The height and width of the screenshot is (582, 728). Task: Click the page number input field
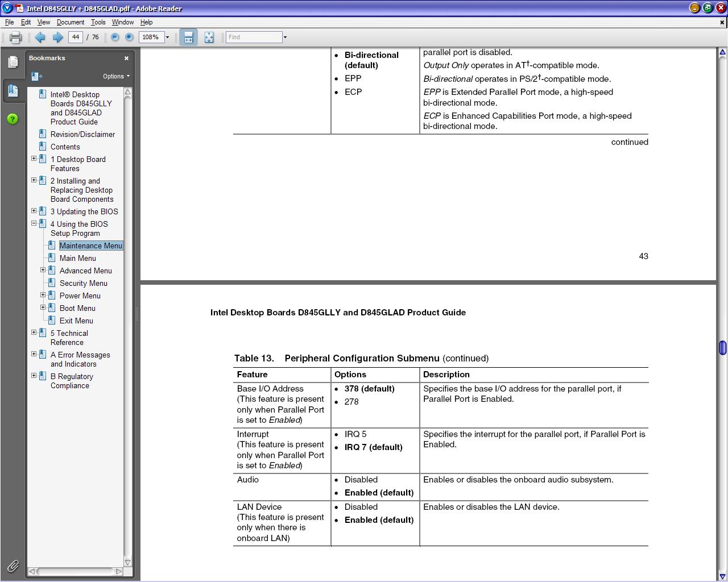click(x=76, y=37)
